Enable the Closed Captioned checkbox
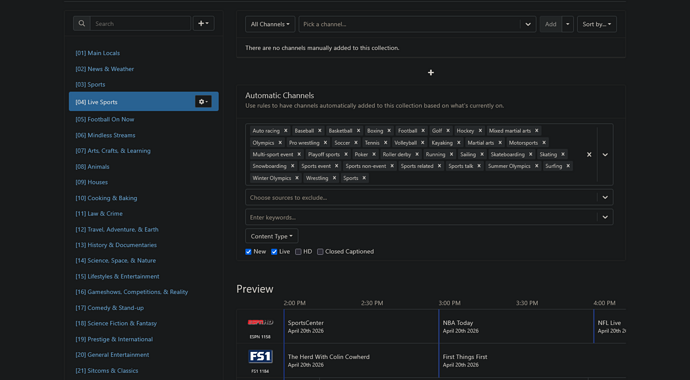 point(320,252)
